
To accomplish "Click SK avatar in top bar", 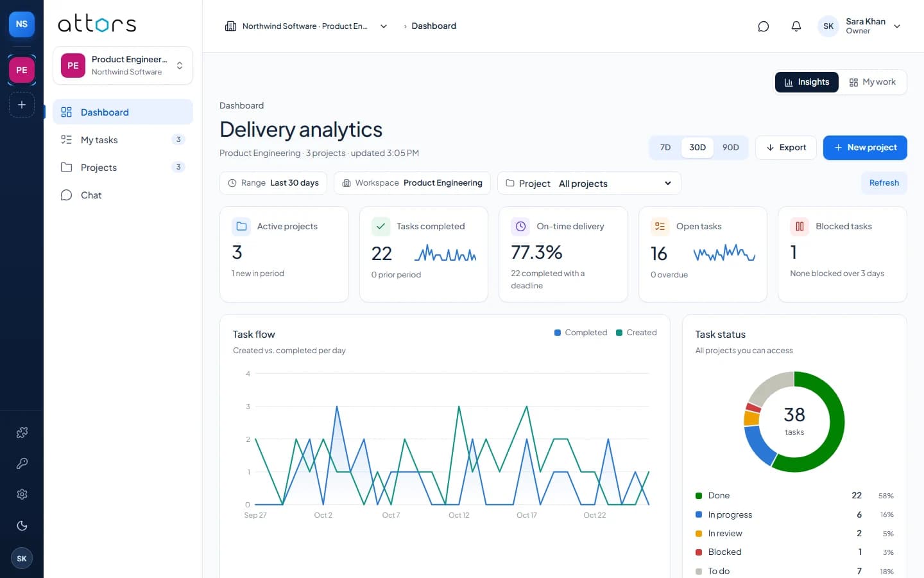I will pos(828,26).
